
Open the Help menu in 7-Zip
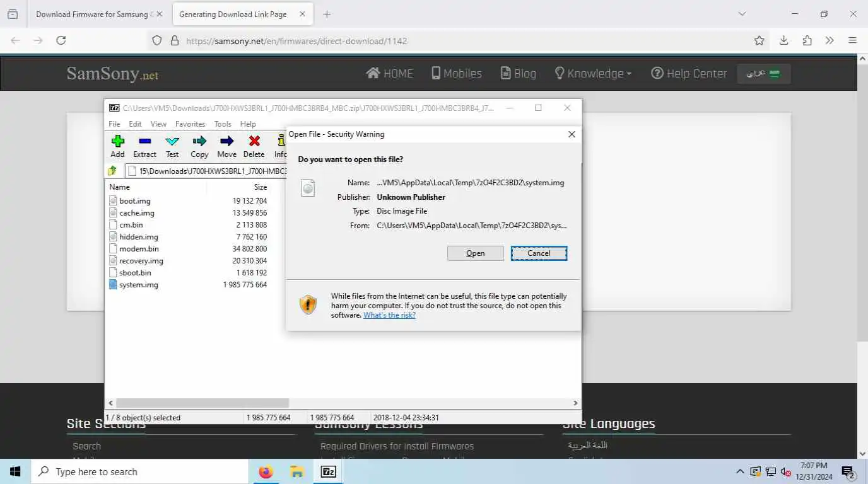tap(248, 124)
